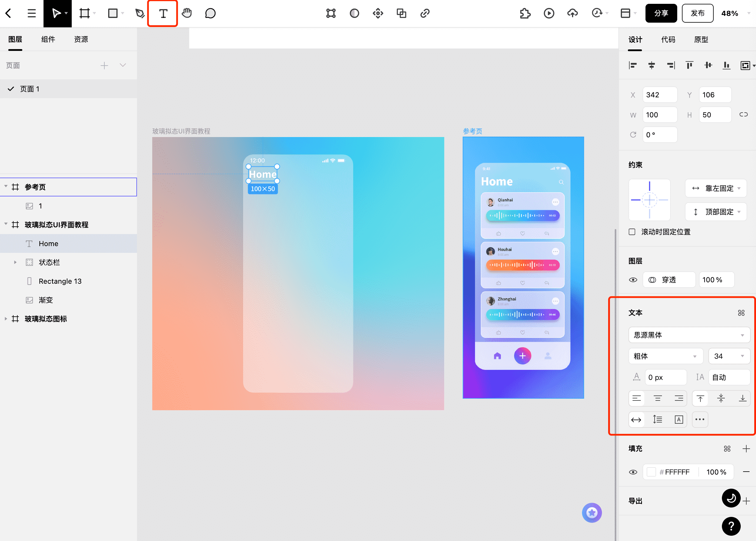Click the 发布 publish button
756x541 pixels.
698,13
